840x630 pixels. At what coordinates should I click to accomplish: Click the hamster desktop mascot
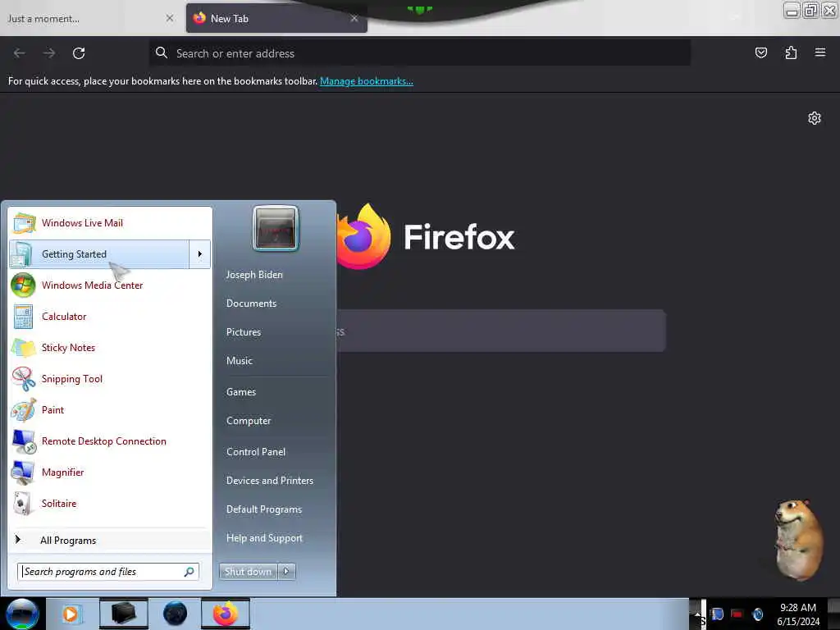click(x=798, y=539)
